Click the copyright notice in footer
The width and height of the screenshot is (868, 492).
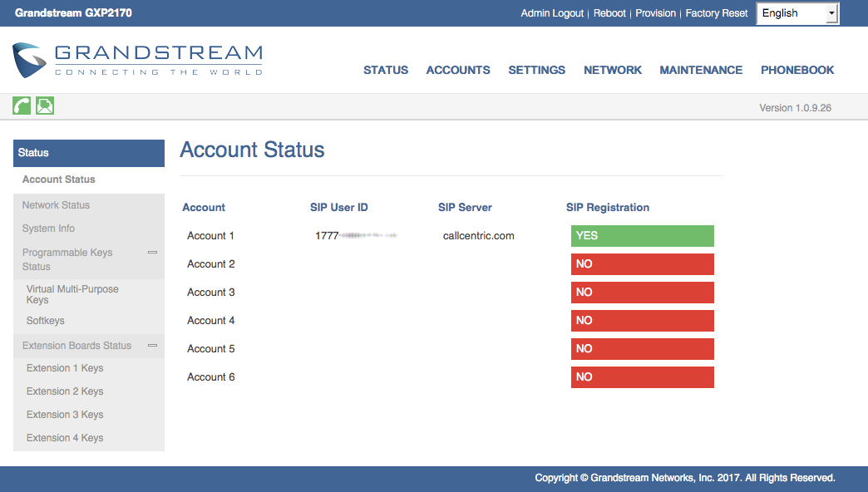coord(685,478)
